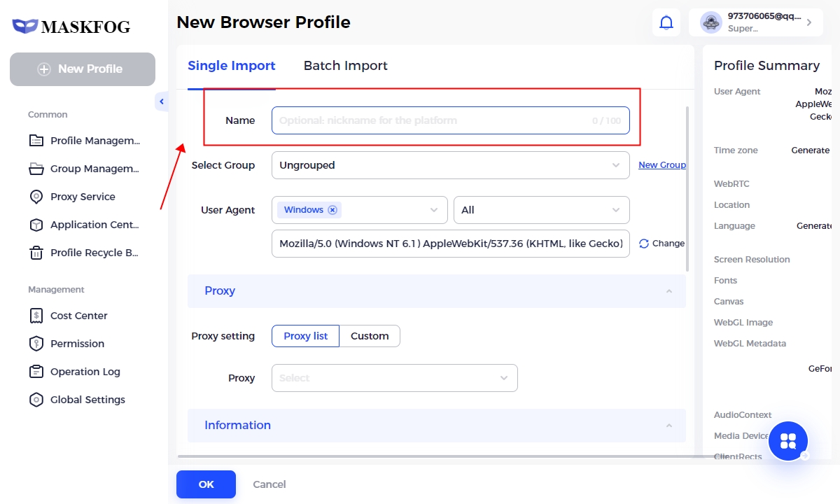Remove the Windows tag from User Agent
This screenshot has width=840, height=504.
coord(332,210)
